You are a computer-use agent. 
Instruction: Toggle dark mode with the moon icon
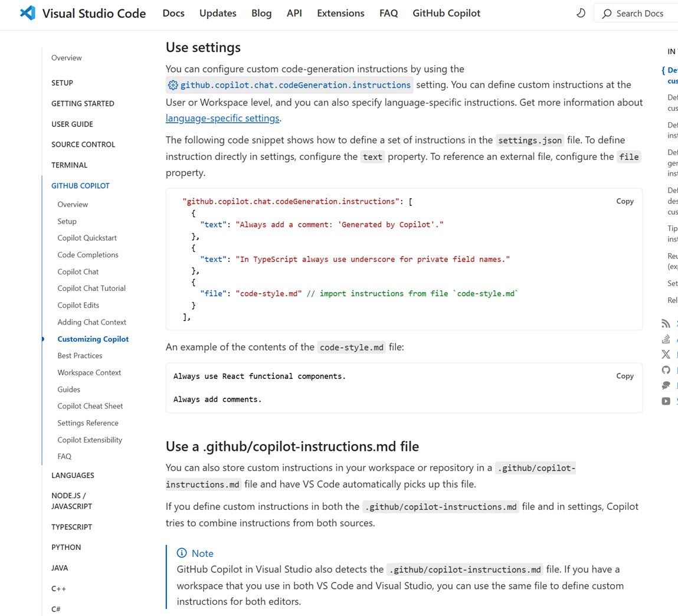click(x=581, y=12)
